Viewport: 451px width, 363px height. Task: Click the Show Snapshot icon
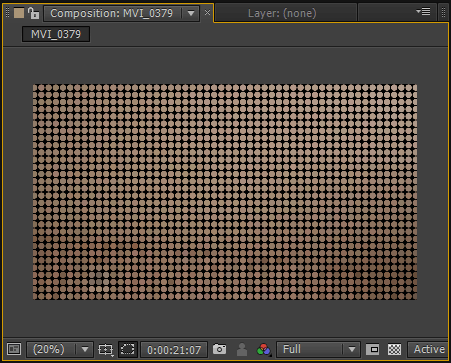[x=242, y=350]
